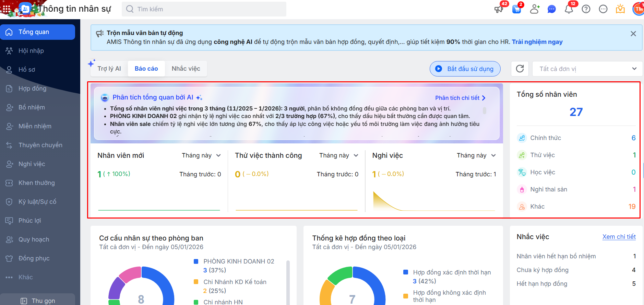The width and height of the screenshot is (644, 305).
Task: Open Kỷ luật/Sự cố in sidebar
Action: pyautogui.click(x=38, y=202)
